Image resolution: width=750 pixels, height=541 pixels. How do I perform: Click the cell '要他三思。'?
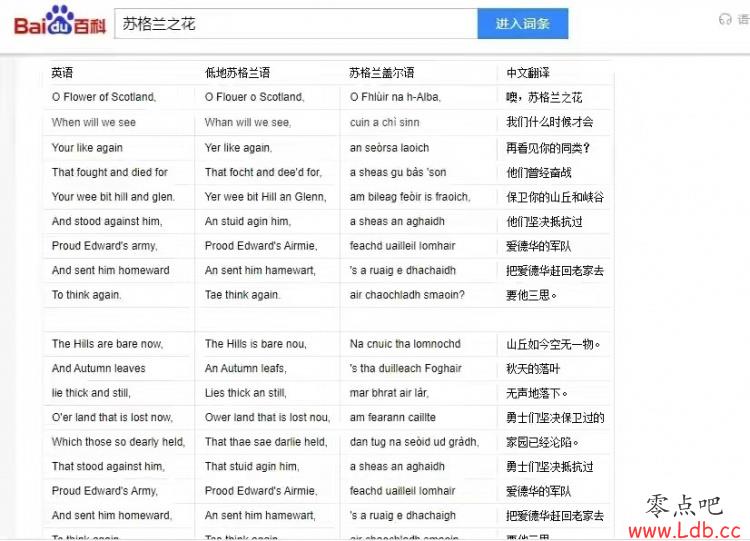[531, 295]
